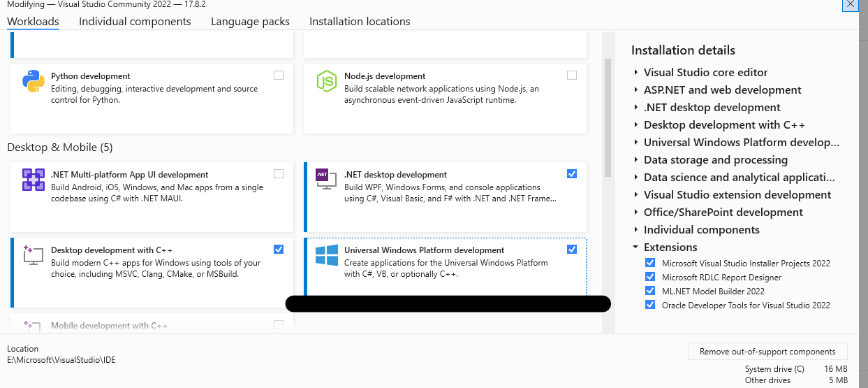Expand Visual Studio extension development details
Viewport: 868px width, 388px height.
pos(636,194)
